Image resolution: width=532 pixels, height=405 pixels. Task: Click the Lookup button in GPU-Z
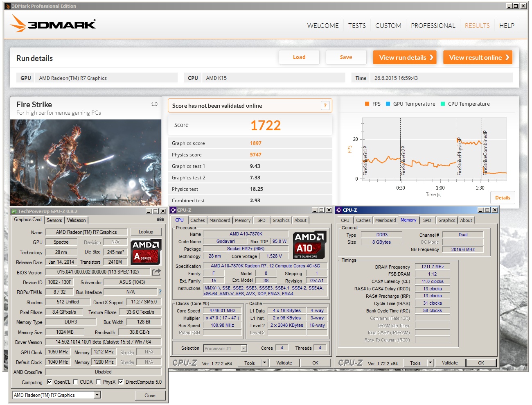click(x=146, y=232)
